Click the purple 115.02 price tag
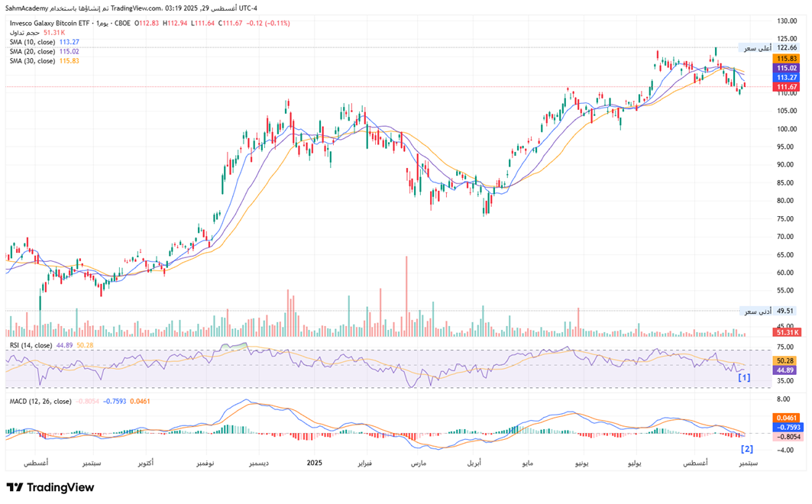 coord(786,68)
